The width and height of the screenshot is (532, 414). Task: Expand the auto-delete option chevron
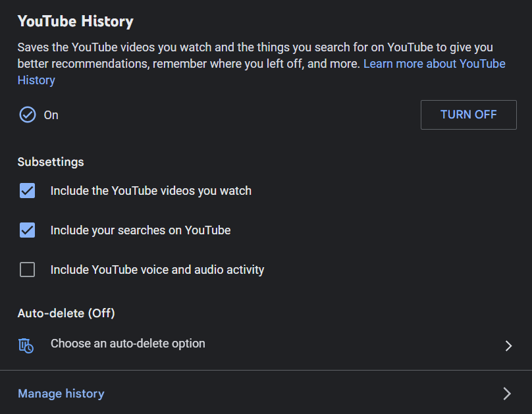click(x=508, y=346)
